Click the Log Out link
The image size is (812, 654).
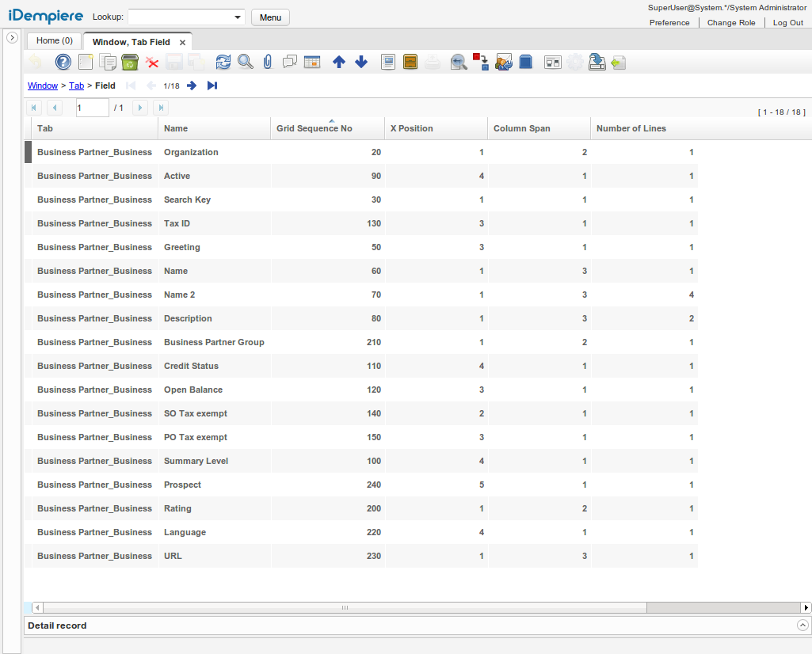click(x=787, y=23)
